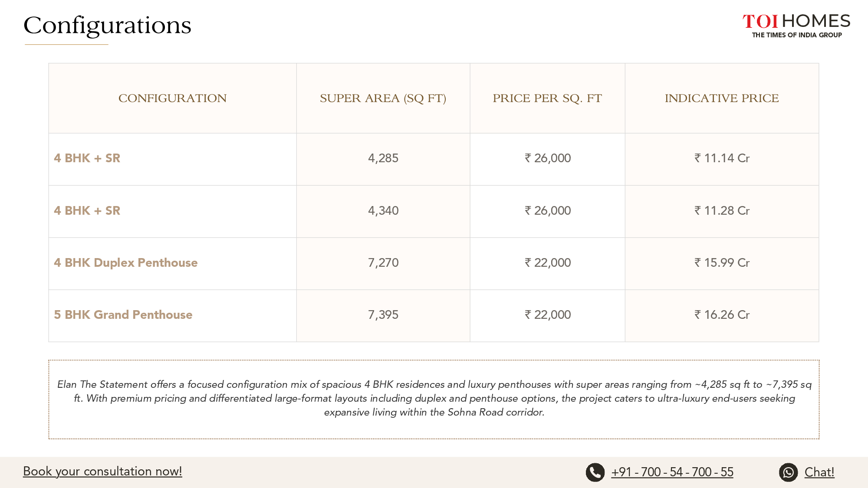868x488 pixels.
Task: Click the ₹ 11.14 Cr price cell
Action: 722,158
